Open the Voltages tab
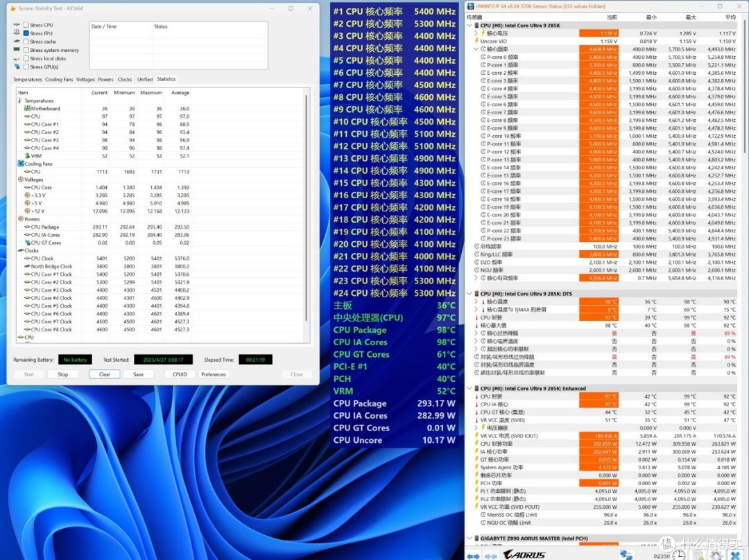Screen dimensions: 749x560 (x=85, y=79)
